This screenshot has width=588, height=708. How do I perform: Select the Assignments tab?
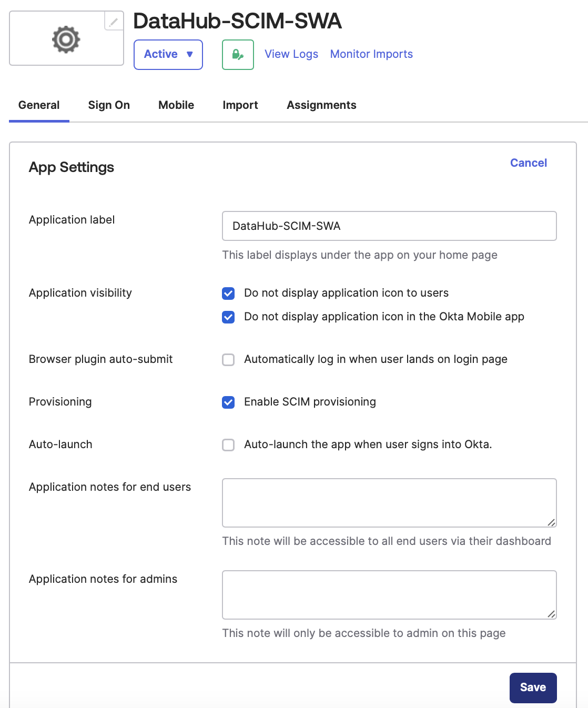pyautogui.click(x=321, y=105)
